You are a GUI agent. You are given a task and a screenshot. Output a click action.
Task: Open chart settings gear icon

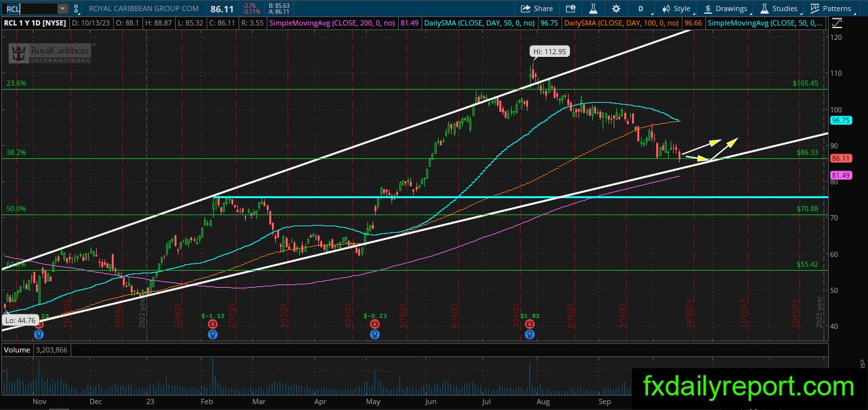click(x=616, y=9)
